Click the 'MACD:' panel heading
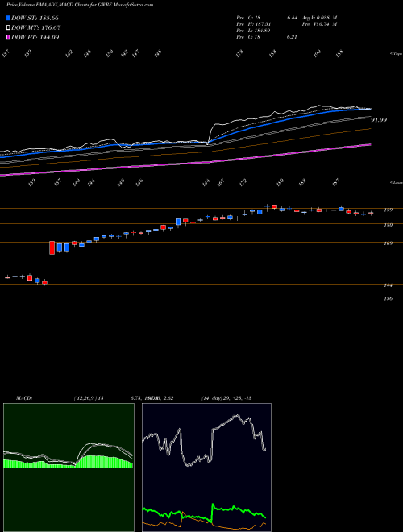Viewport: 403px width, 532px height. pyautogui.click(x=23, y=398)
